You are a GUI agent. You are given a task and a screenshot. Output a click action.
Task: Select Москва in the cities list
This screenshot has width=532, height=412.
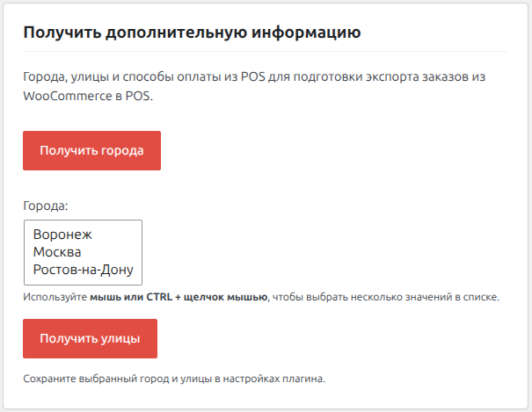click(x=83, y=252)
